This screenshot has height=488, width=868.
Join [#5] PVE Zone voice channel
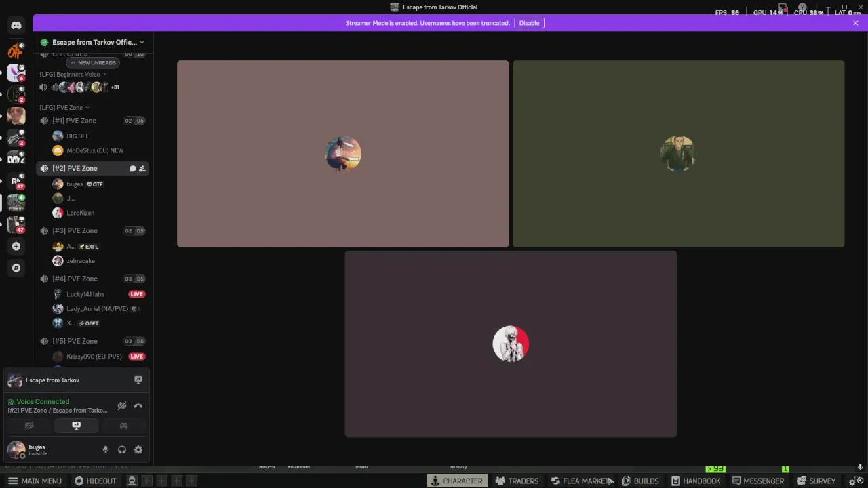pyautogui.click(x=92, y=341)
